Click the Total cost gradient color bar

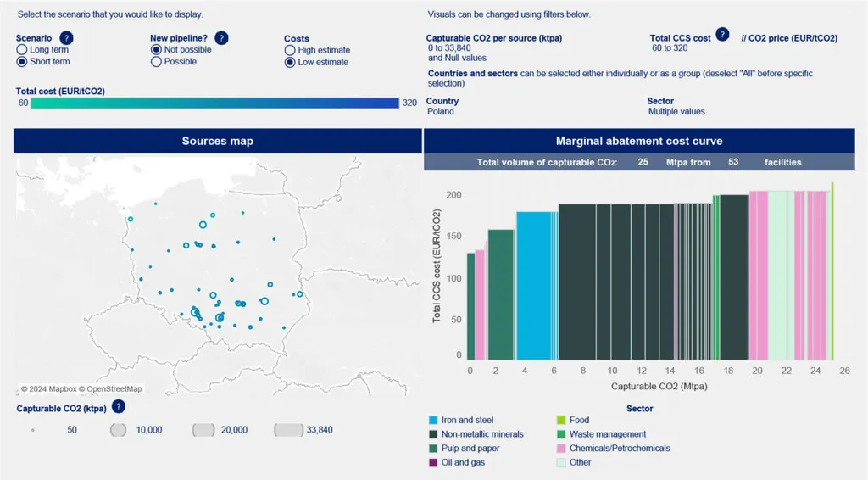pyautogui.click(x=214, y=103)
